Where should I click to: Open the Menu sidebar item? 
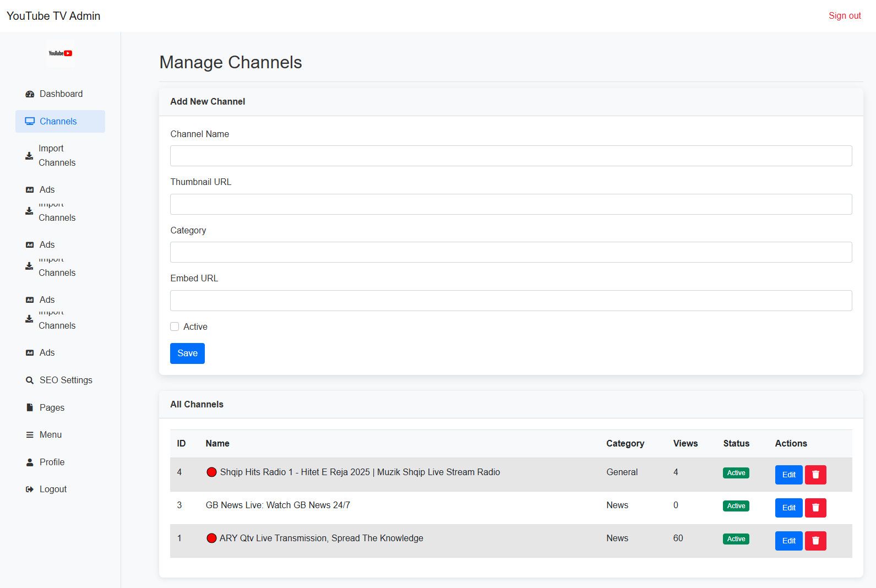(51, 435)
